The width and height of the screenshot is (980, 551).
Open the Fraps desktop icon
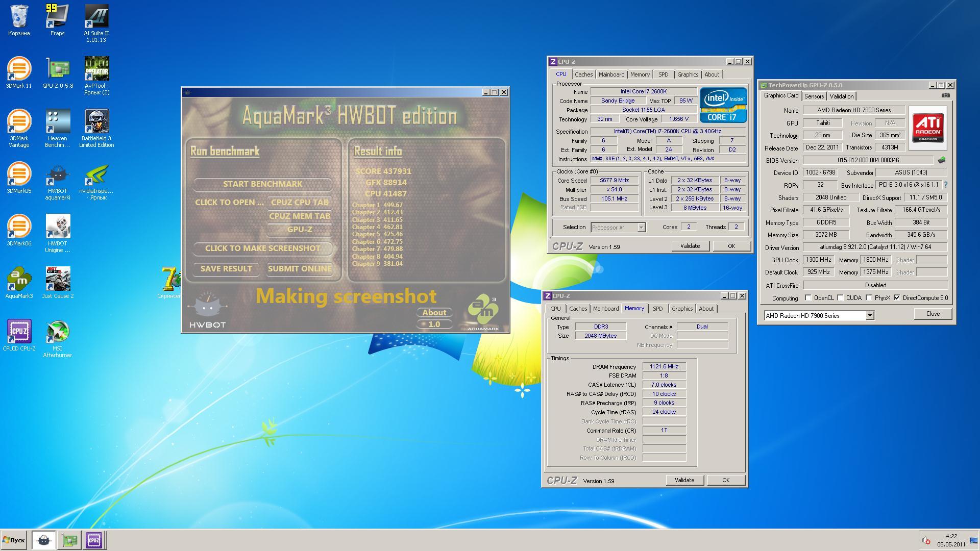coord(57,20)
